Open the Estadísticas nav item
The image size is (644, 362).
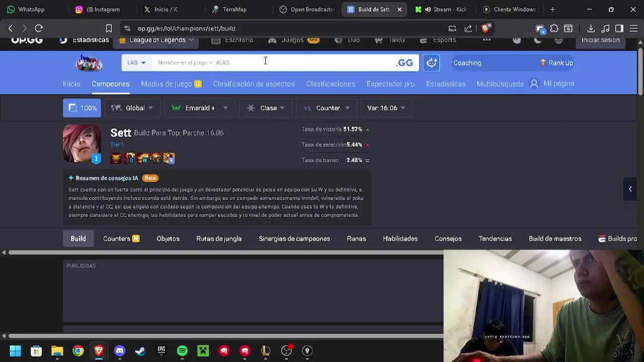446,84
